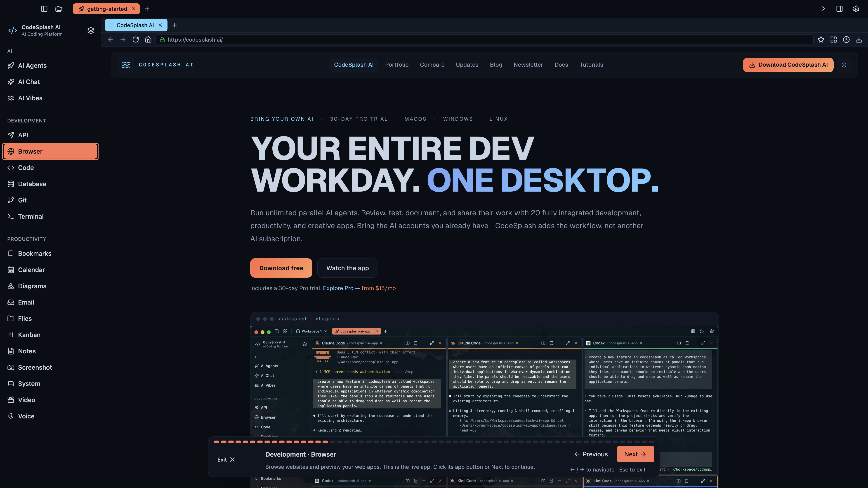The image size is (868, 488).
Task: Open the Docs nav item
Action: tap(561, 65)
